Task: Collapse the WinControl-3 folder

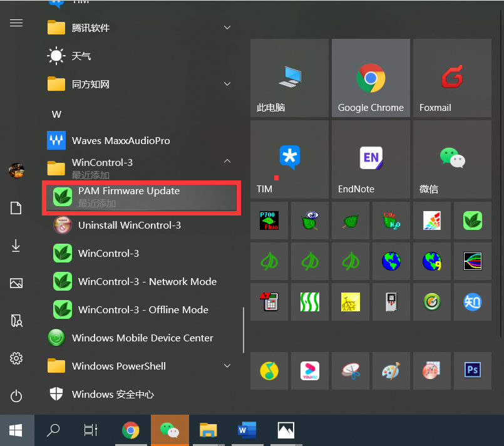Action: point(227,162)
